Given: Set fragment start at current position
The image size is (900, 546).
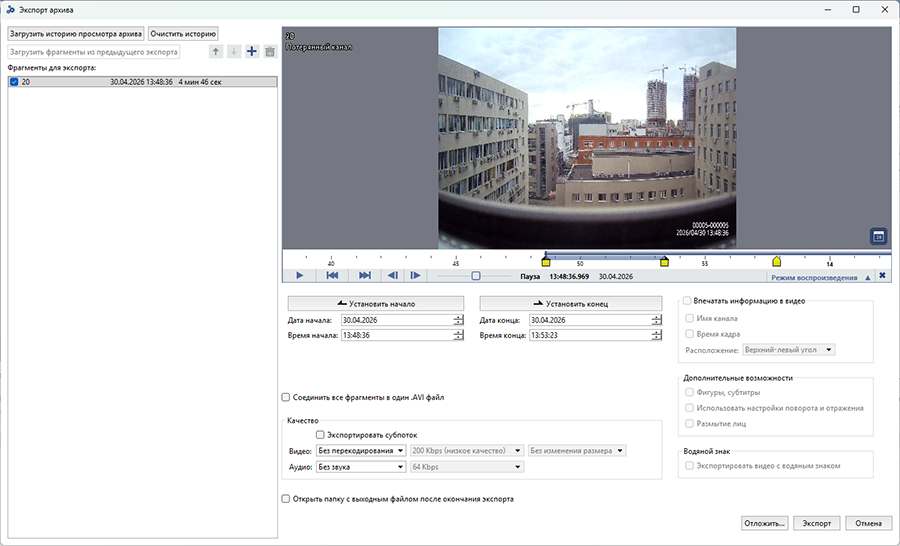Looking at the screenshot, I should point(376,304).
